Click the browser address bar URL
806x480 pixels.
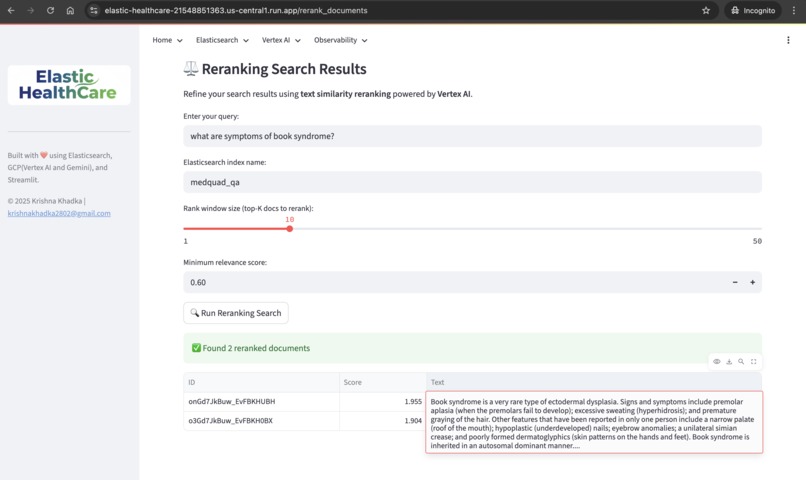(x=236, y=10)
